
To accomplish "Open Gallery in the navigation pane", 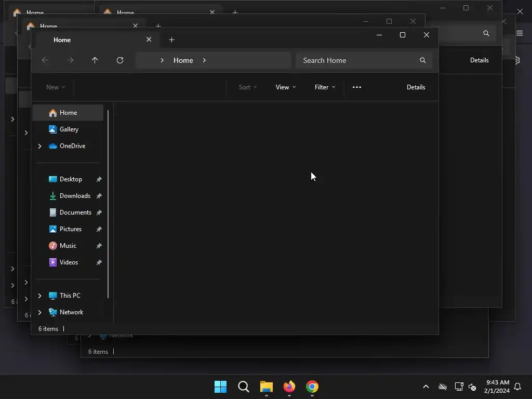I will tap(68, 129).
